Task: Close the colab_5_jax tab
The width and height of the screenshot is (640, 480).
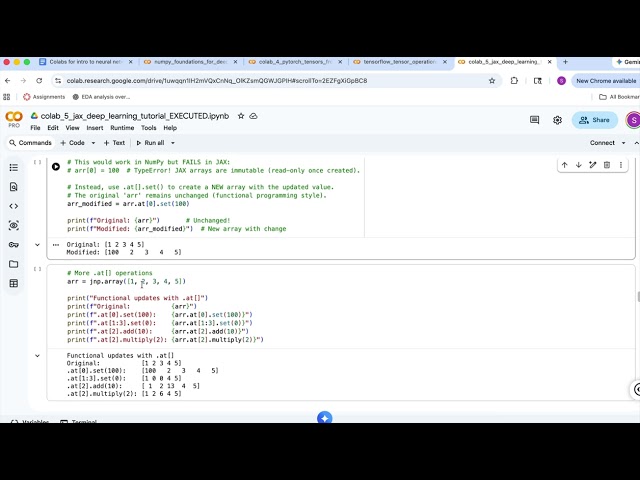Action: click(549, 62)
